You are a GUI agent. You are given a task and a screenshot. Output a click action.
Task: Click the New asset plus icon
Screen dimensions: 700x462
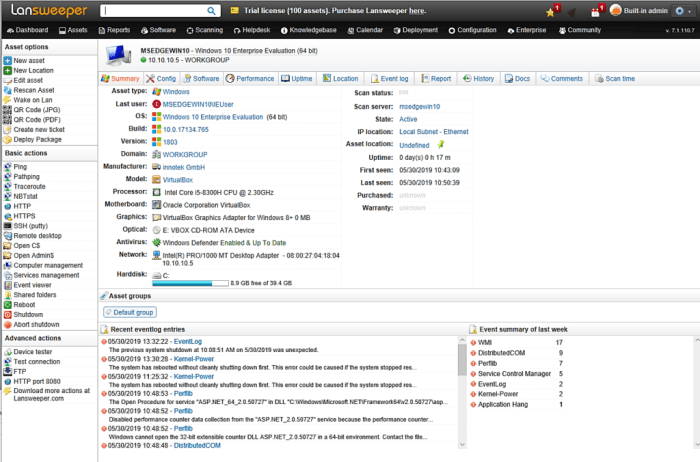point(8,60)
